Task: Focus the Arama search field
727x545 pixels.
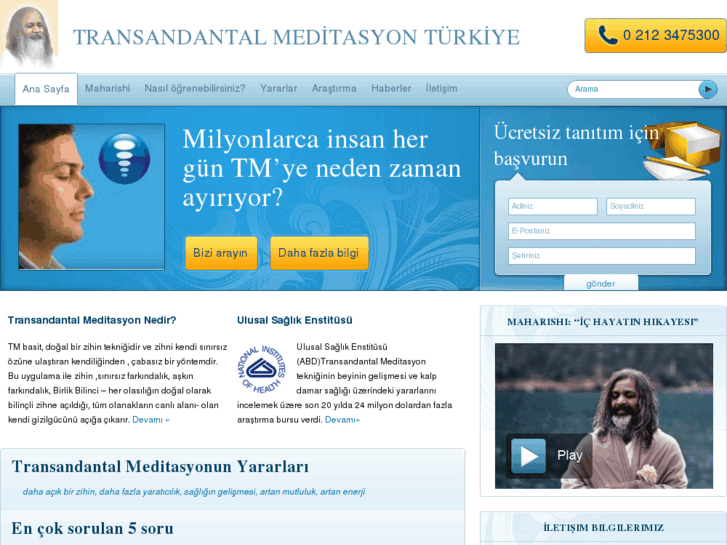Action: click(633, 89)
